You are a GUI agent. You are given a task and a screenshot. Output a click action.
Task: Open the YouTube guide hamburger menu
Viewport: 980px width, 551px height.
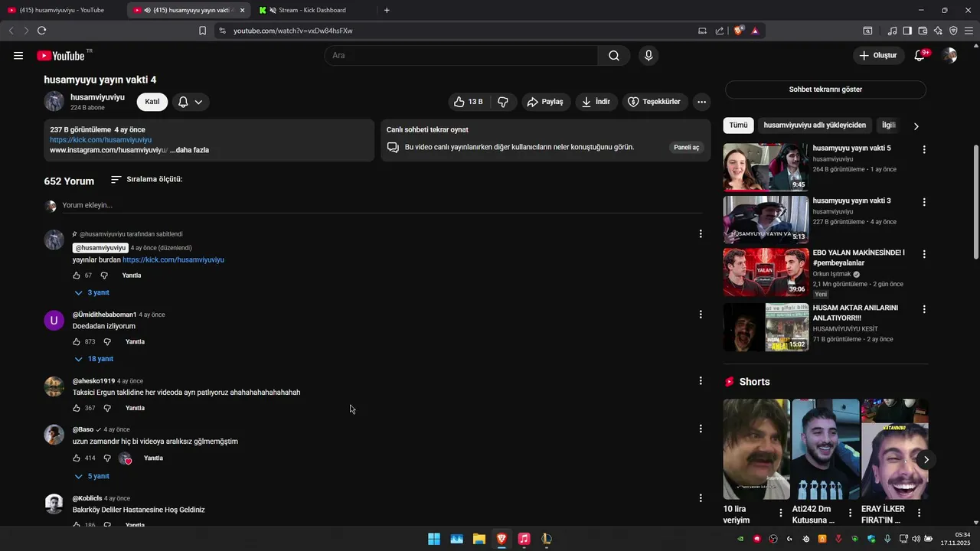click(18, 55)
